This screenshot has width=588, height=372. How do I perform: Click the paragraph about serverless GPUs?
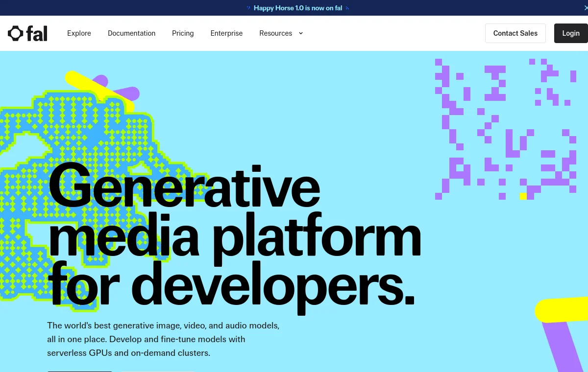pos(163,339)
